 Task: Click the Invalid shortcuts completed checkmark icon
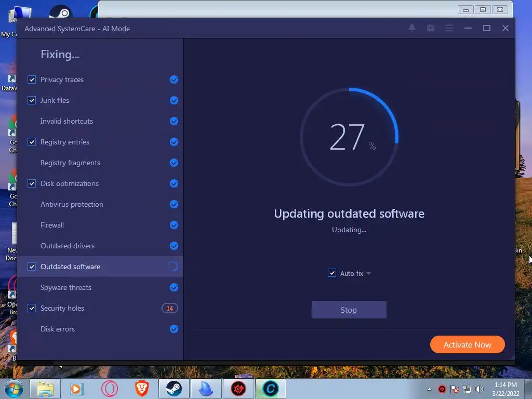pyautogui.click(x=174, y=121)
